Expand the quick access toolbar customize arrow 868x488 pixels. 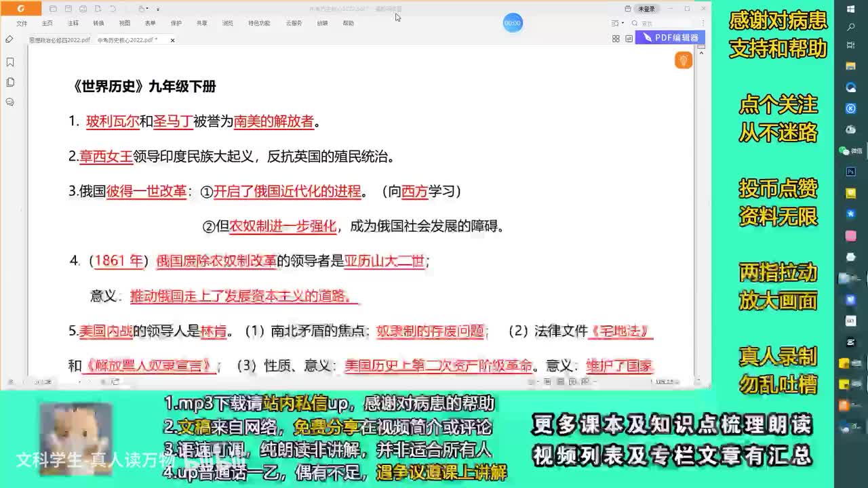158,9
